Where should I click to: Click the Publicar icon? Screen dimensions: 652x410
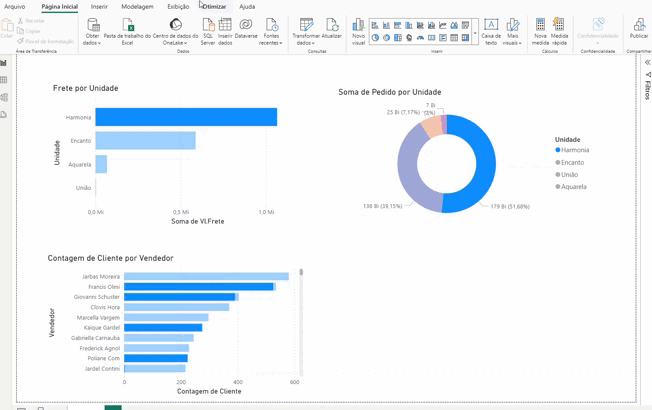(638, 25)
